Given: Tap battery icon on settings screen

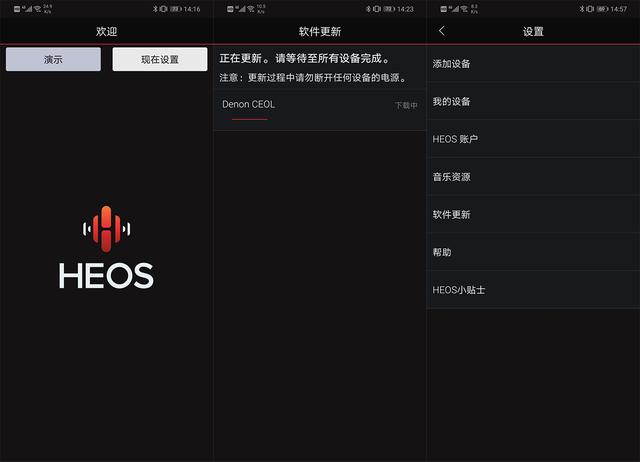Looking at the screenshot, I should pos(602,9).
